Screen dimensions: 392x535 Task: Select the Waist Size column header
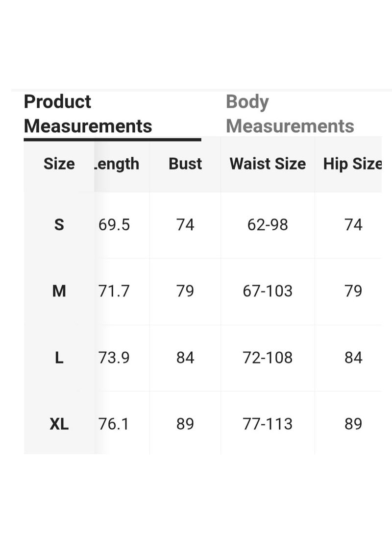[268, 164]
